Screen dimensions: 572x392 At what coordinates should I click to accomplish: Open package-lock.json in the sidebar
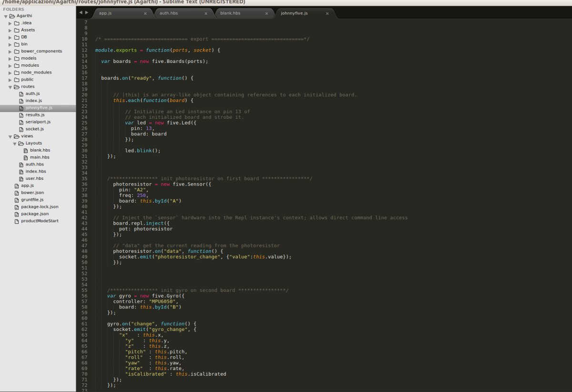40,207
